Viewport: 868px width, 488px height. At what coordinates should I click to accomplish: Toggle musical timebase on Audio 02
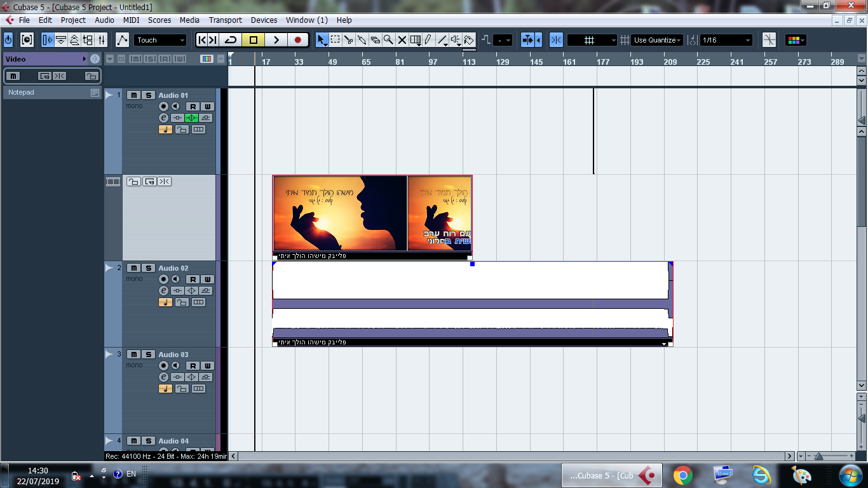(x=165, y=302)
